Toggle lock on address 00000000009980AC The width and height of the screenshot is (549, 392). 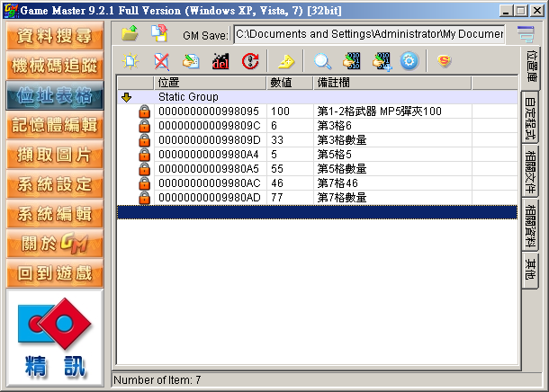(144, 183)
